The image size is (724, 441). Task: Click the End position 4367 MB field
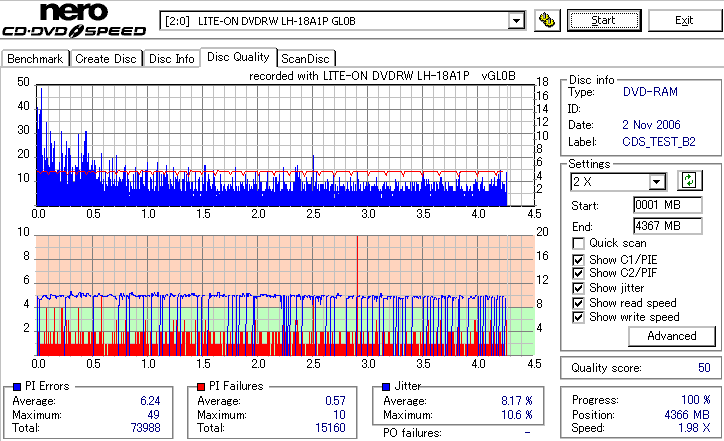pyautogui.click(x=668, y=226)
